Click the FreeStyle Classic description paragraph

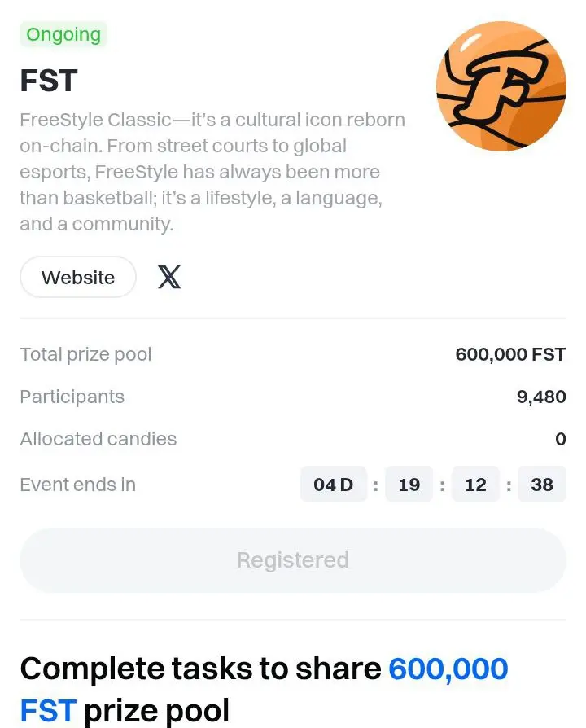[x=212, y=172]
